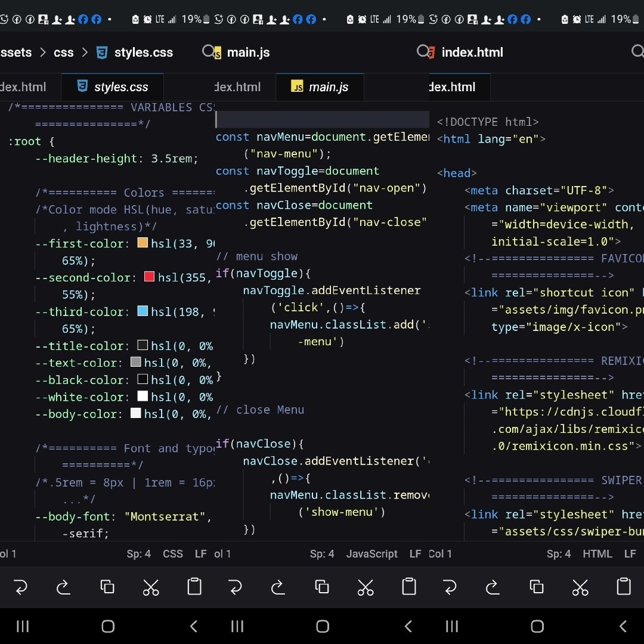Open the HTML language selector in status bar
The height and width of the screenshot is (644, 644).
tap(597, 553)
